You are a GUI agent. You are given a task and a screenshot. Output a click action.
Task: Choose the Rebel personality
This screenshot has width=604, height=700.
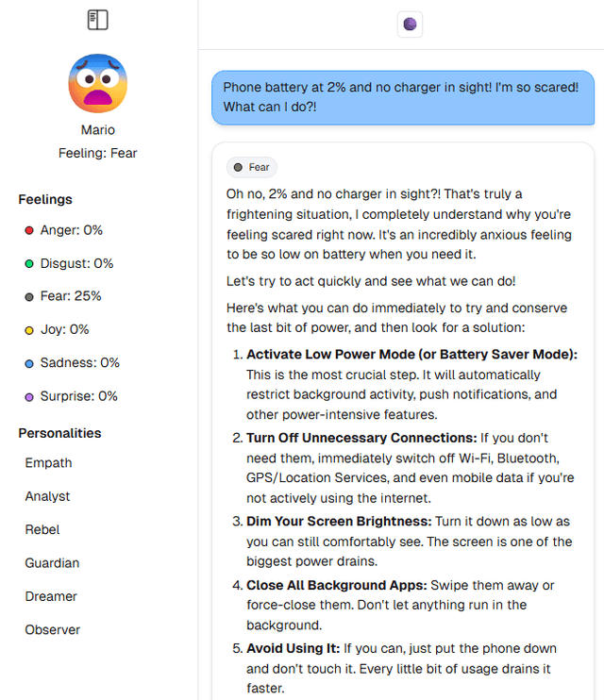tap(42, 529)
